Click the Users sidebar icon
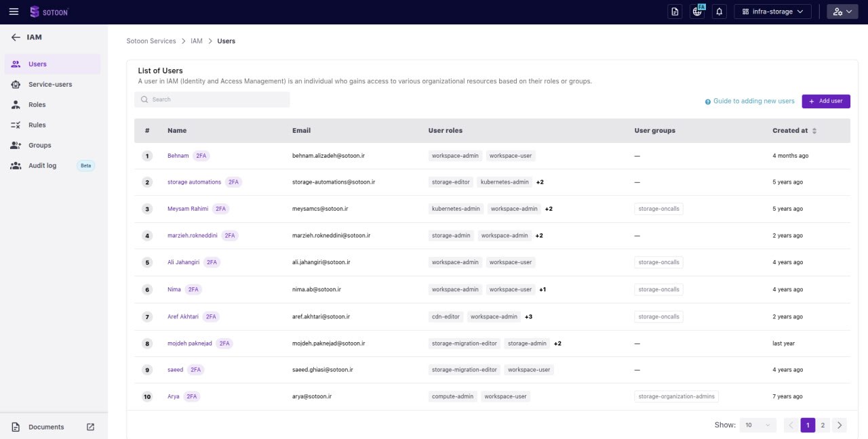Image resolution: width=868 pixels, height=439 pixels. pos(16,64)
